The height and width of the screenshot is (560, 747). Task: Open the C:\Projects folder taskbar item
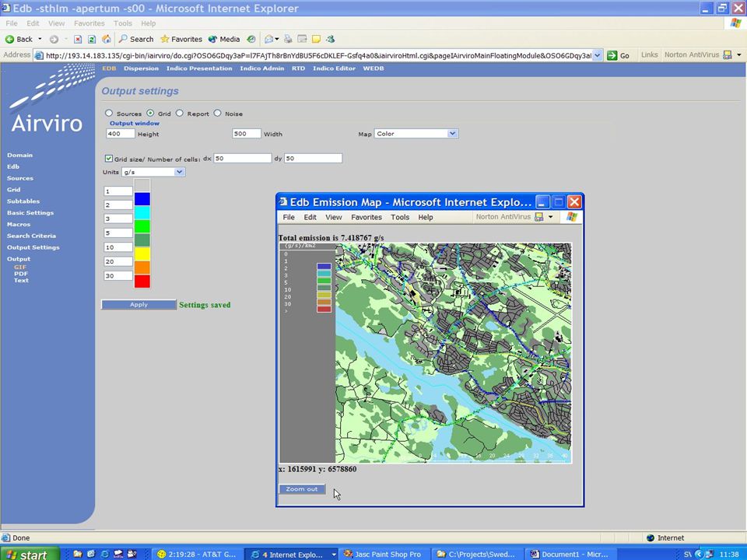click(477, 554)
